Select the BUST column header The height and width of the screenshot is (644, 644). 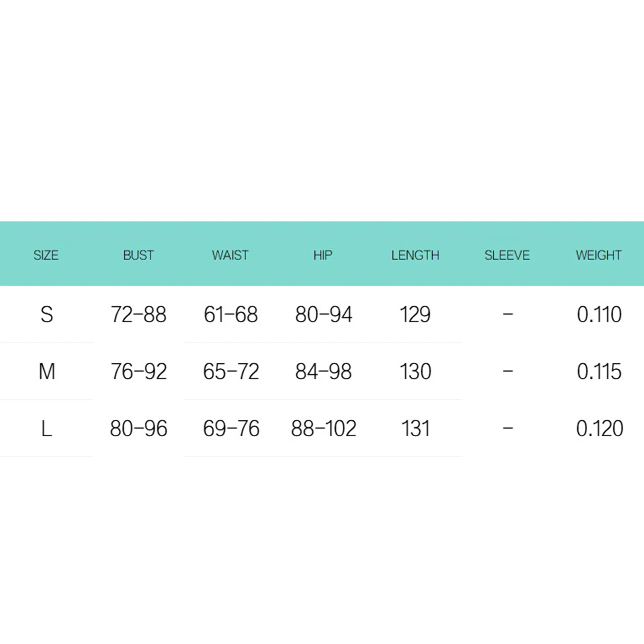[138, 255]
